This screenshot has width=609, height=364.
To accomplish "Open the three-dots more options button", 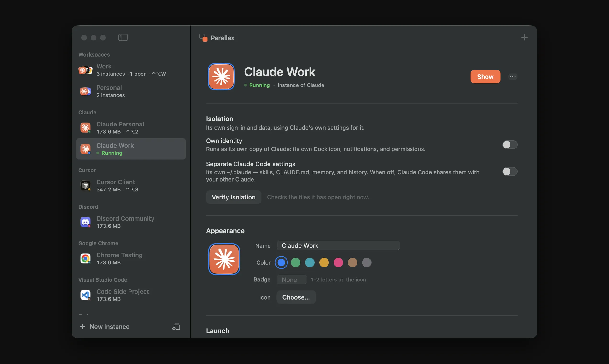I will 512,77.
